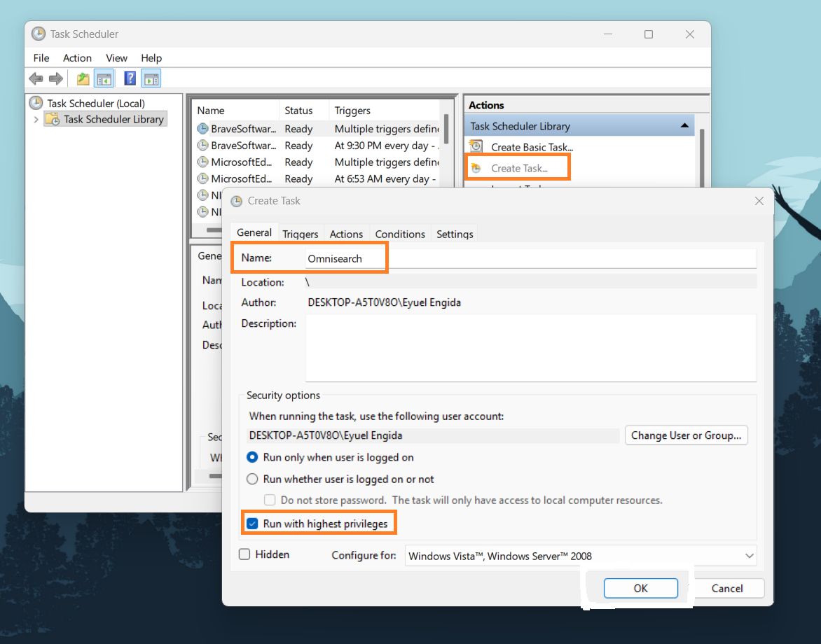Screen dimensions: 821x644
Task: Switch to the Actions tab
Action: coord(346,234)
